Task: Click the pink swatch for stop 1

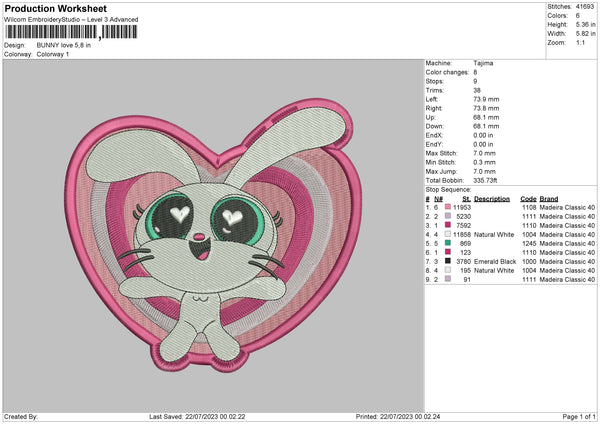Action: tap(447, 206)
